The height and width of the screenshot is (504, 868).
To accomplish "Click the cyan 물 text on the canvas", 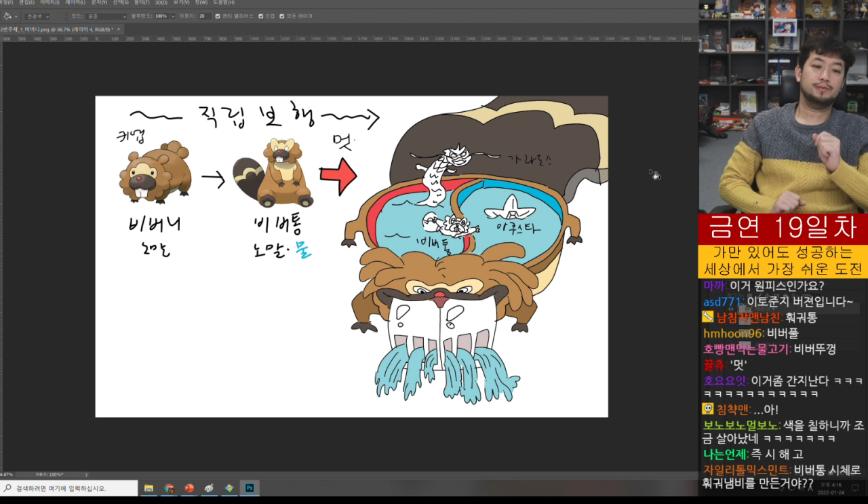I will [x=303, y=250].
